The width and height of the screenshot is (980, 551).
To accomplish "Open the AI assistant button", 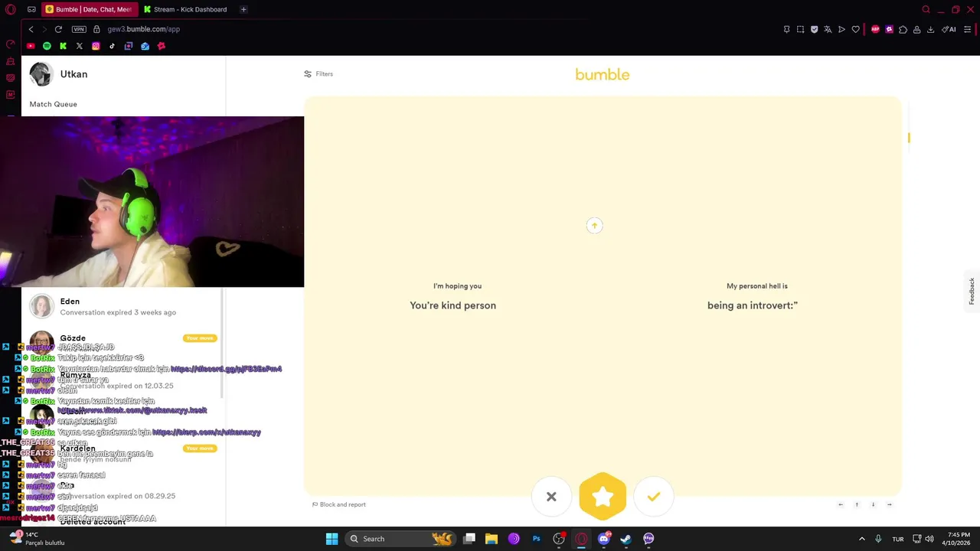I will 949,29.
